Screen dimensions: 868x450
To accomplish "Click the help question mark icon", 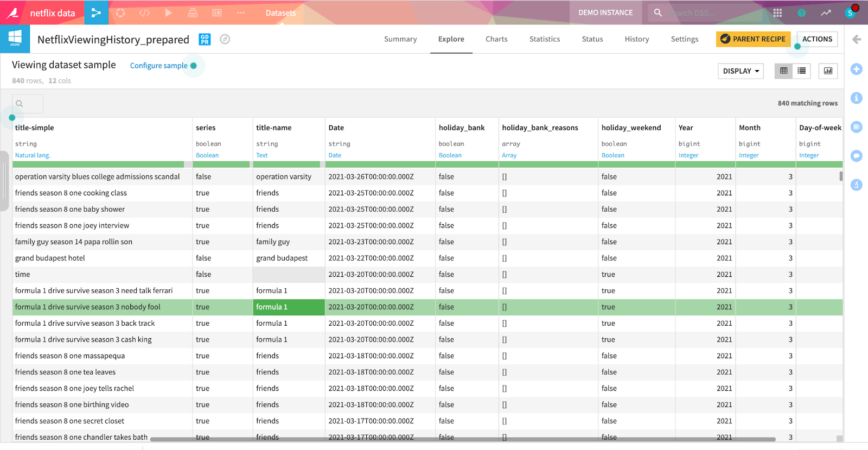I will 801,12.
